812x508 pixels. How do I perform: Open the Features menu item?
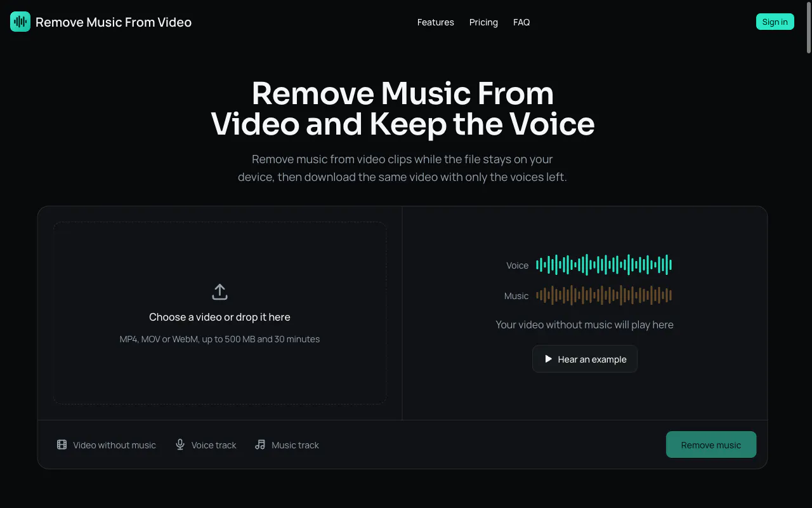pyautogui.click(x=436, y=22)
